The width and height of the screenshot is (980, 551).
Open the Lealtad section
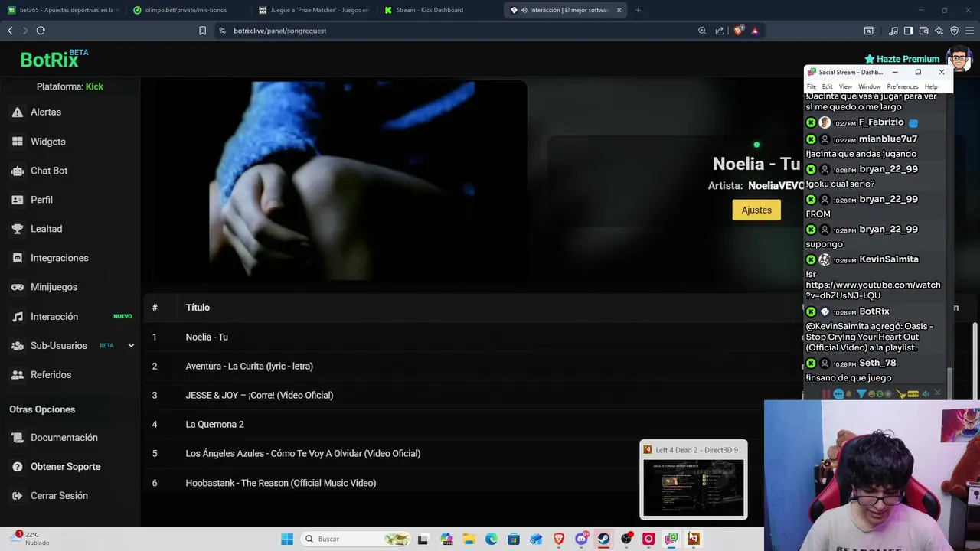(x=46, y=229)
